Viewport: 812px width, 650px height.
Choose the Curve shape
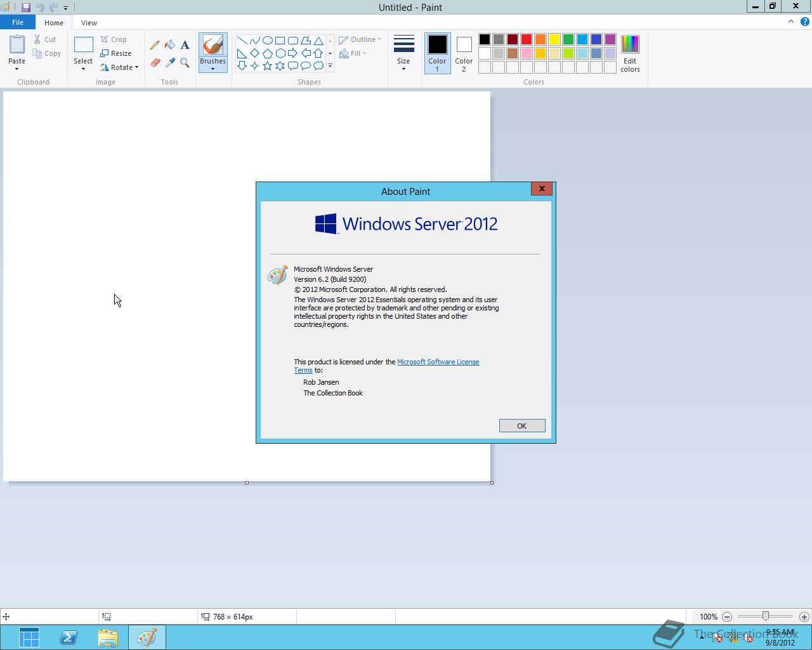(254, 41)
